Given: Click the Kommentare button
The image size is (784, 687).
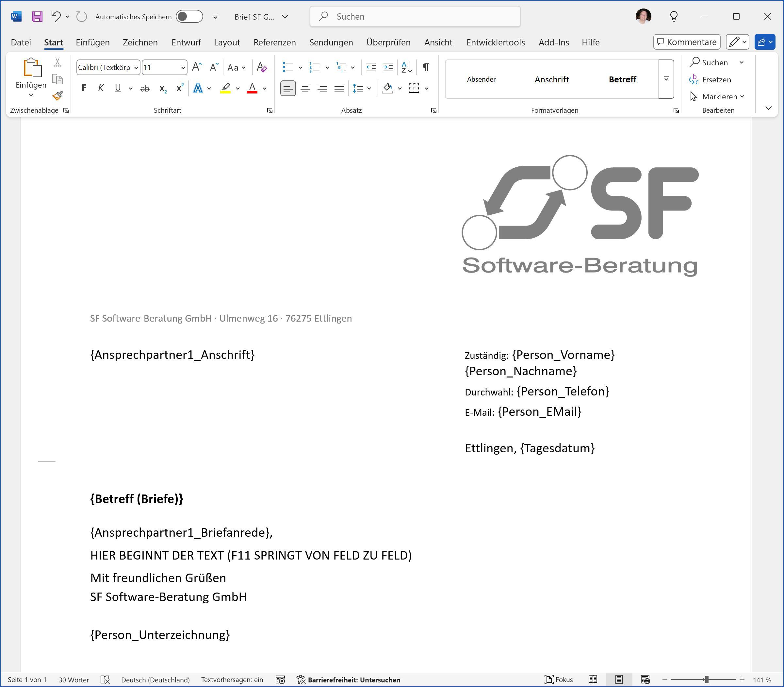Looking at the screenshot, I should pyautogui.click(x=687, y=42).
